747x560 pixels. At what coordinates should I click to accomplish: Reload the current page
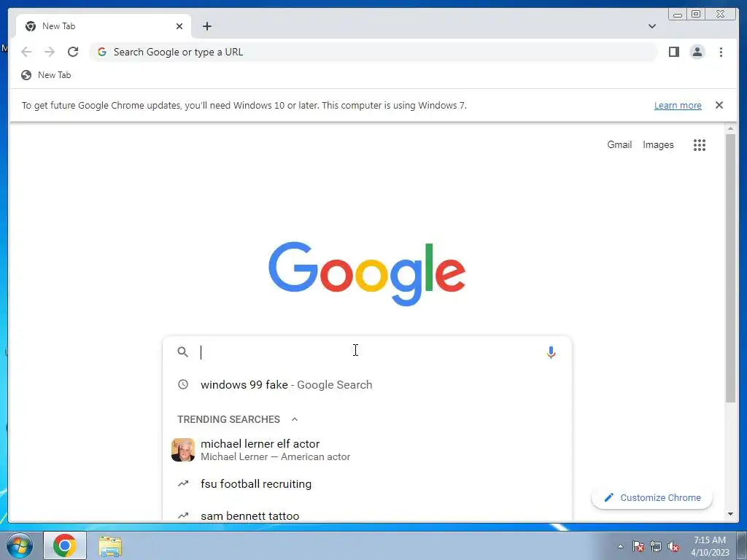73,52
